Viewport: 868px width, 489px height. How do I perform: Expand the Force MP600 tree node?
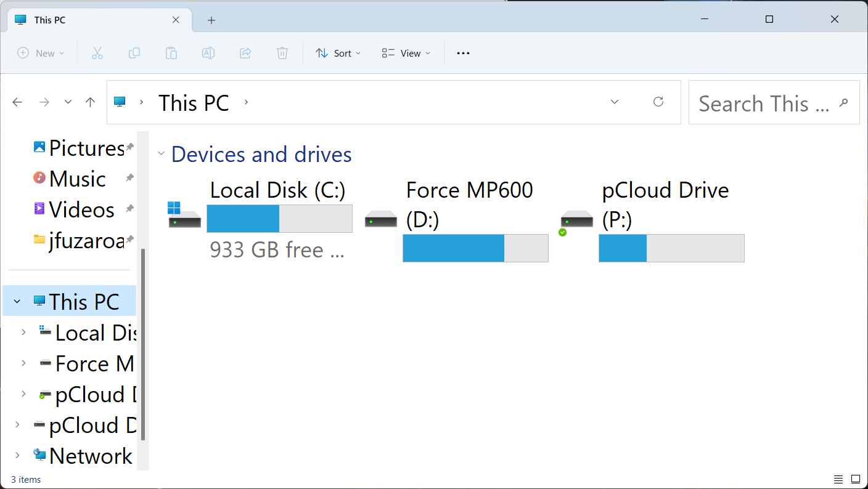tap(23, 363)
